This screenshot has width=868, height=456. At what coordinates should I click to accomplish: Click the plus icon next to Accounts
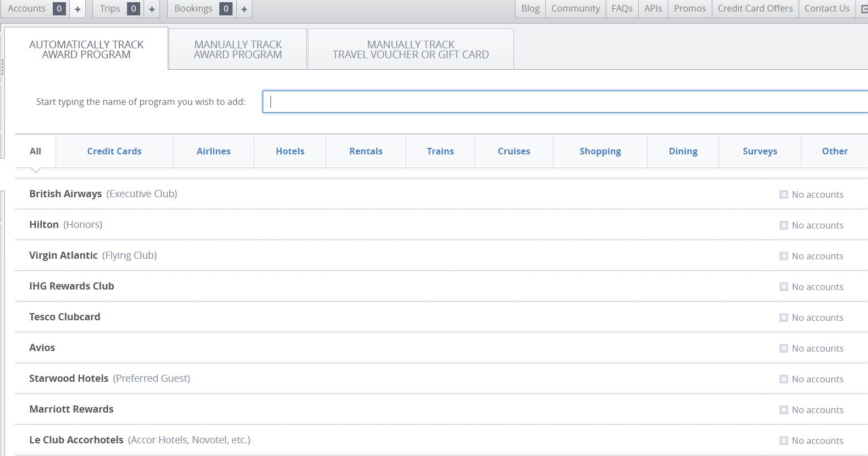(x=78, y=9)
